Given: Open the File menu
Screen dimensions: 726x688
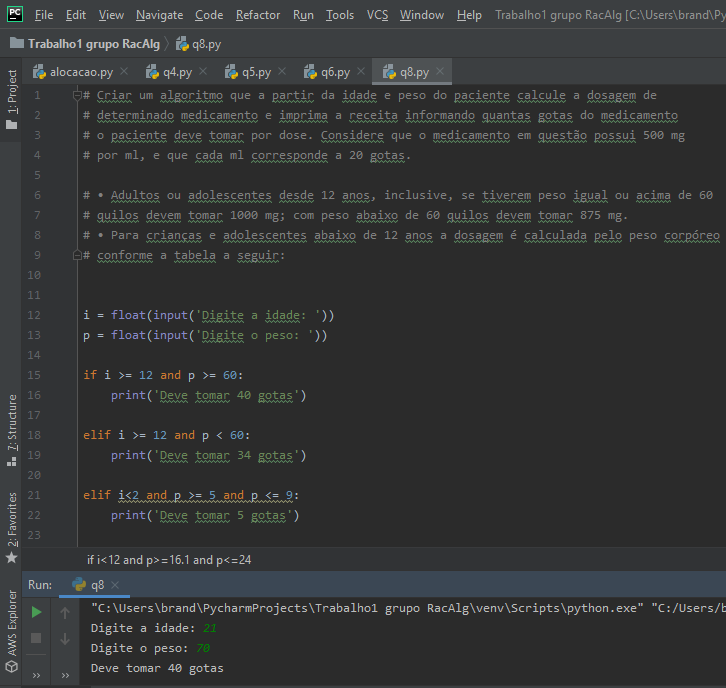Looking at the screenshot, I should pos(44,15).
